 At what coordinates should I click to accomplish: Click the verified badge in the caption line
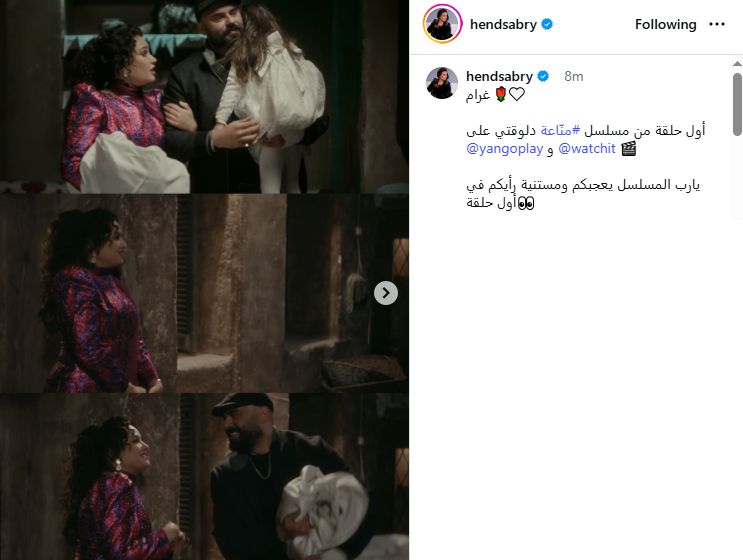click(x=543, y=76)
